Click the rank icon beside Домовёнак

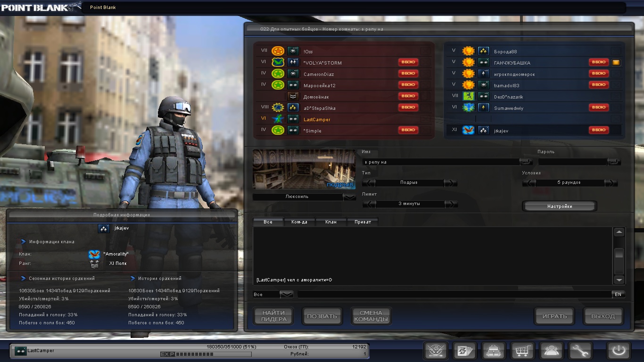[x=293, y=96]
